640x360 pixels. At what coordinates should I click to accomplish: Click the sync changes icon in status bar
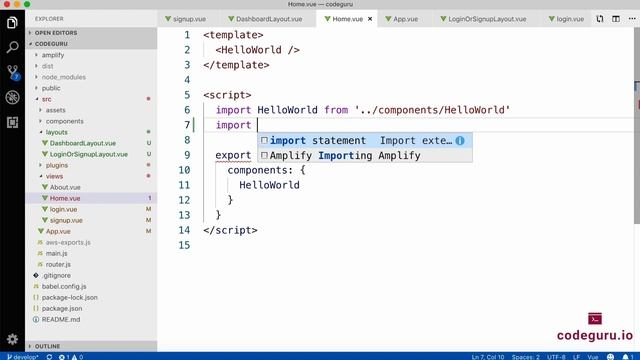pos(49,357)
